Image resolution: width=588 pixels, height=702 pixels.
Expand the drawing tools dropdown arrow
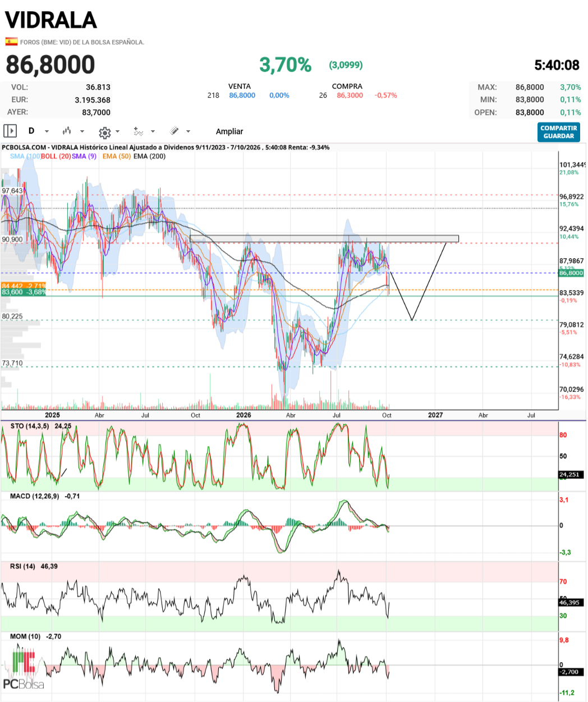[188, 132]
